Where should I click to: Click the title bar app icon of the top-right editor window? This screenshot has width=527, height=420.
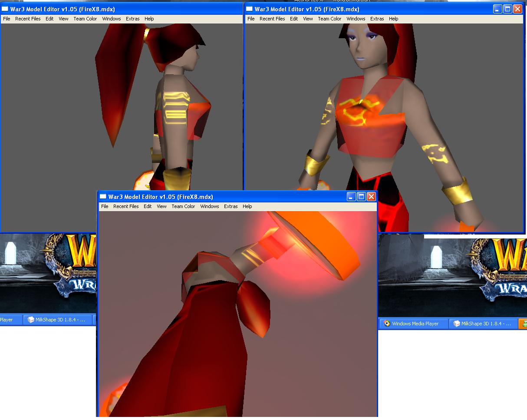coord(250,9)
